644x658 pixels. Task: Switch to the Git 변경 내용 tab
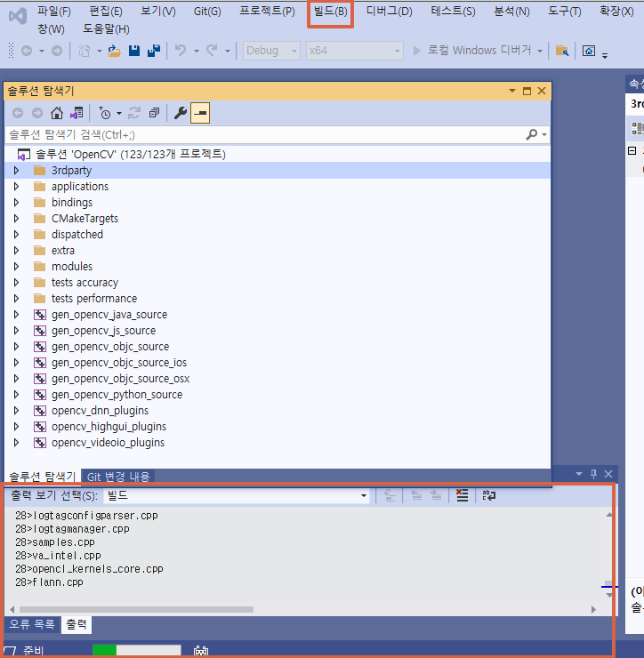[118, 477]
